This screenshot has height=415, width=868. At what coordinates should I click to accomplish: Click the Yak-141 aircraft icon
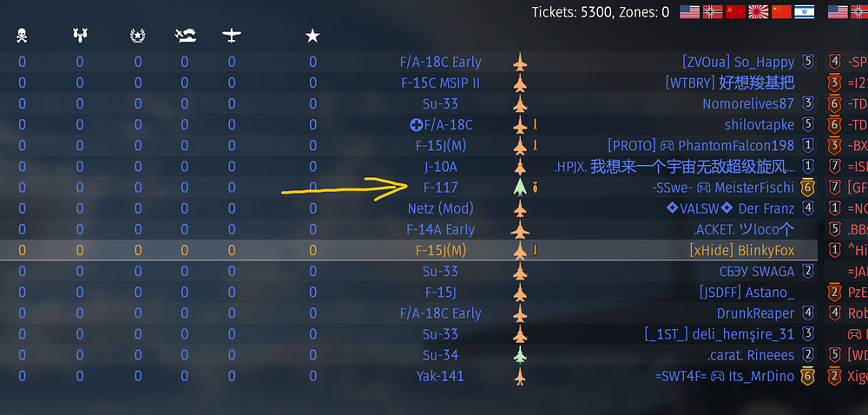click(520, 376)
